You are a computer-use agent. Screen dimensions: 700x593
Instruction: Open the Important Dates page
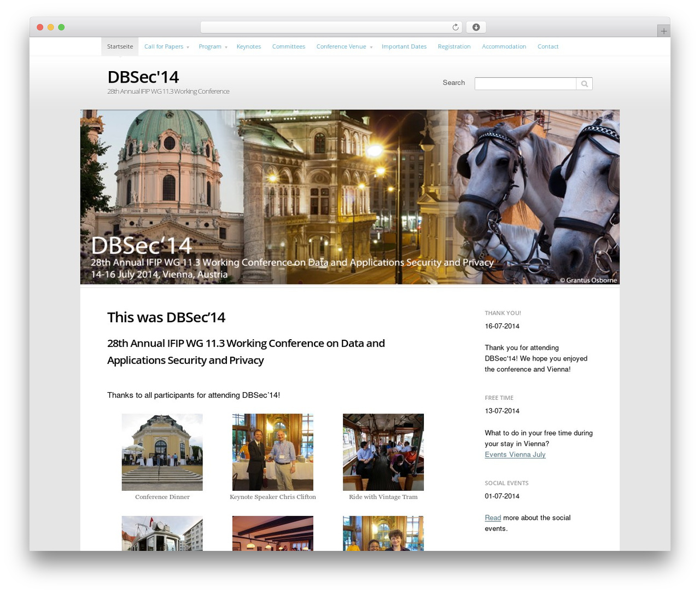[x=404, y=46]
